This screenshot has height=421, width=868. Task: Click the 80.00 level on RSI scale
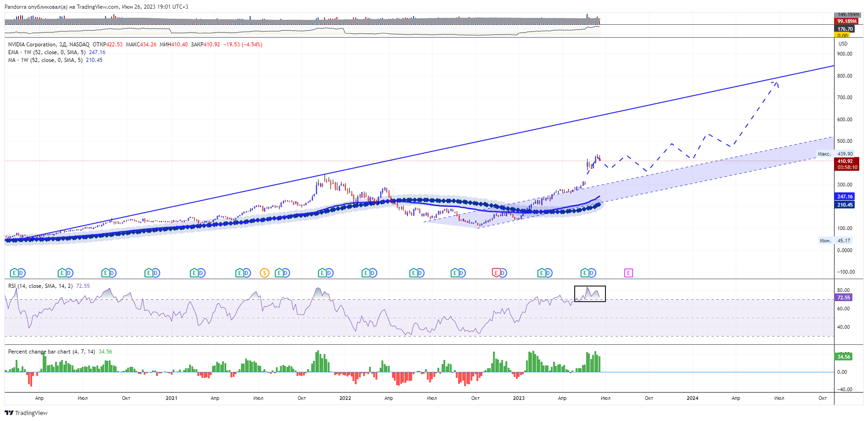point(844,290)
